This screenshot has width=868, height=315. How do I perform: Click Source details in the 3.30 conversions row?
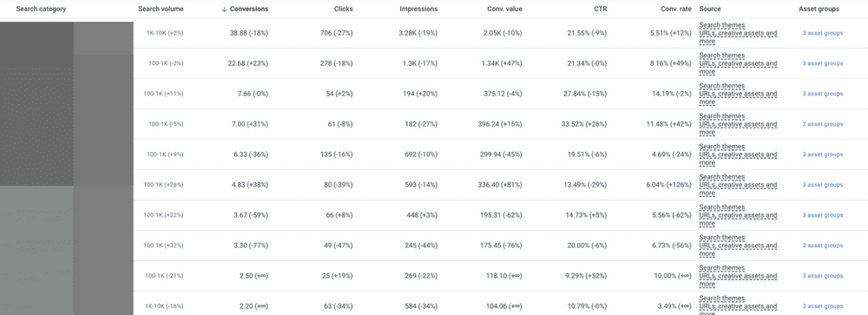click(x=738, y=246)
